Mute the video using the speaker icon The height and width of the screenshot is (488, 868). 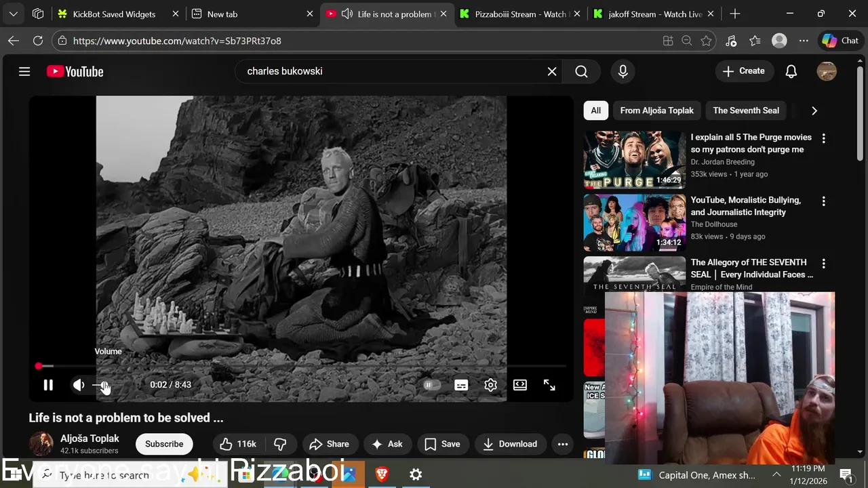click(x=79, y=385)
